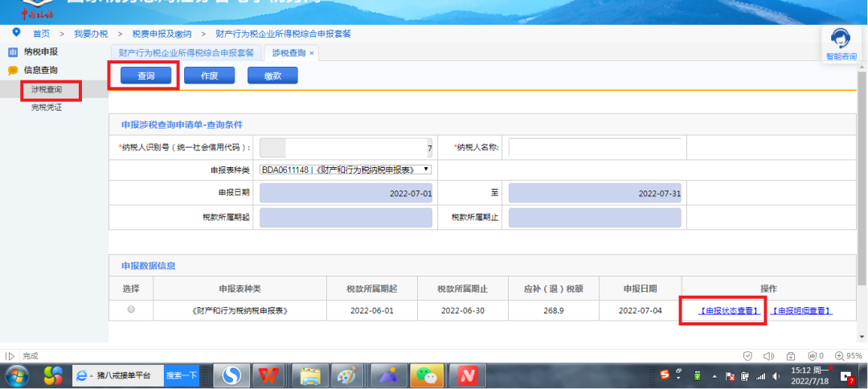
Task: Click the ad-block counter icon showing 0
Action: [816, 356]
